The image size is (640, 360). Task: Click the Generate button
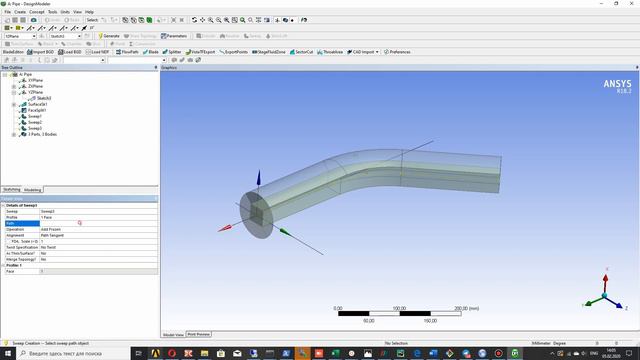[109, 36]
